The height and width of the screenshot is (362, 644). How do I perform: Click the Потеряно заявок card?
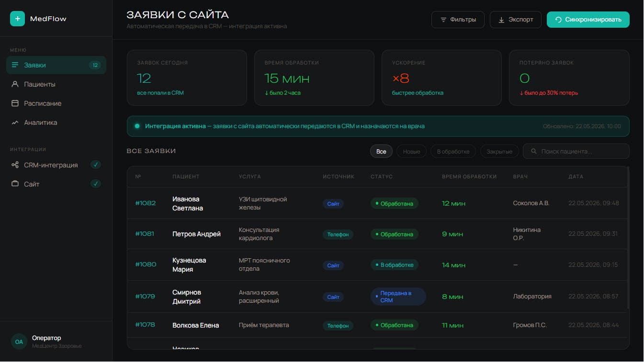[x=569, y=77]
